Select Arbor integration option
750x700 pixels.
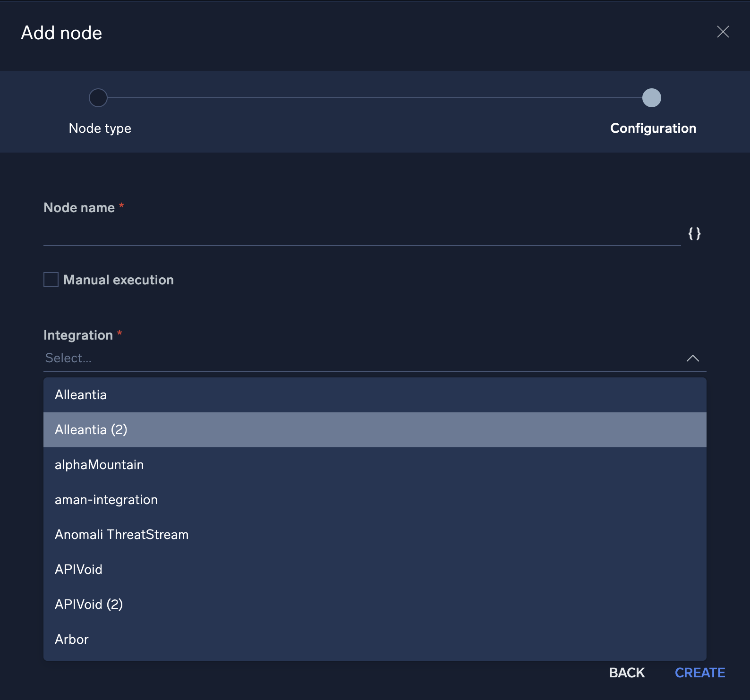(72, 640)
